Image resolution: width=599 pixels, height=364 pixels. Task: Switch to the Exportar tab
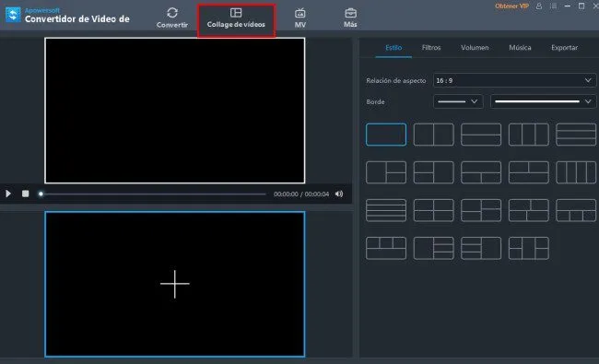(564, 48)
